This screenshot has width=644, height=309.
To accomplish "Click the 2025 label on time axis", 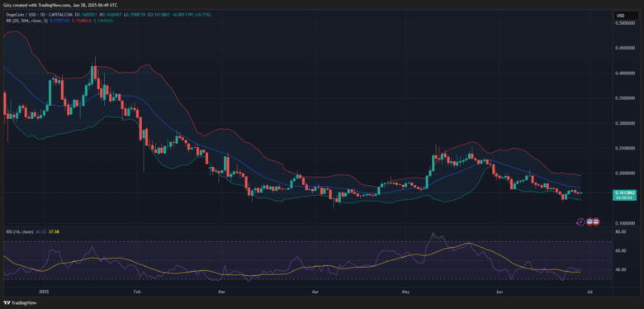I will coord(44,292).
